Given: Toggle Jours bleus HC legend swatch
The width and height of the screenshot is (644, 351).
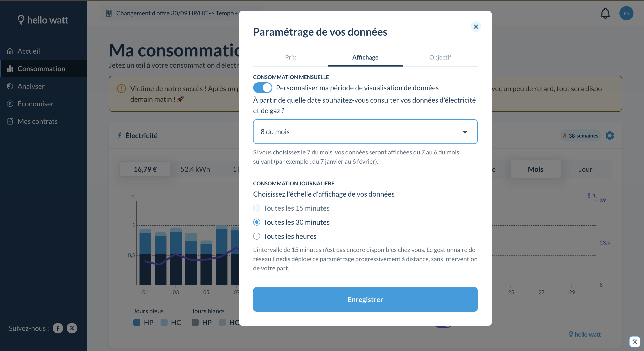Looking at the screenshot, I should click(x=164, y=322).
